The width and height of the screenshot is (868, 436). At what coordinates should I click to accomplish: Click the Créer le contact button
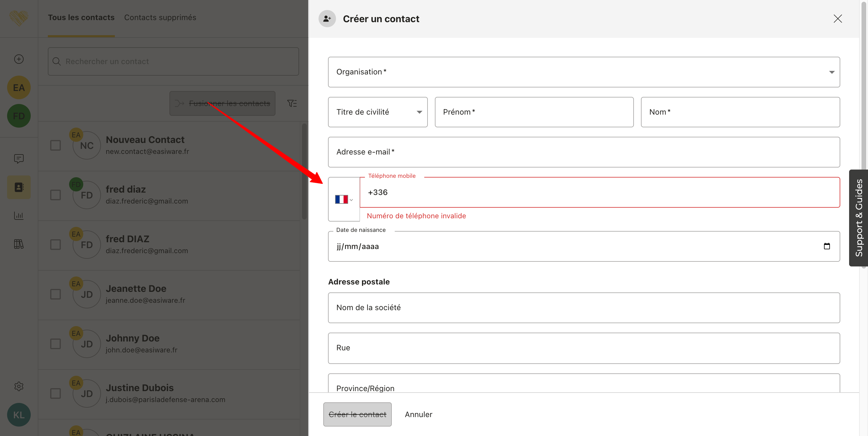click(x=358, y=414)
